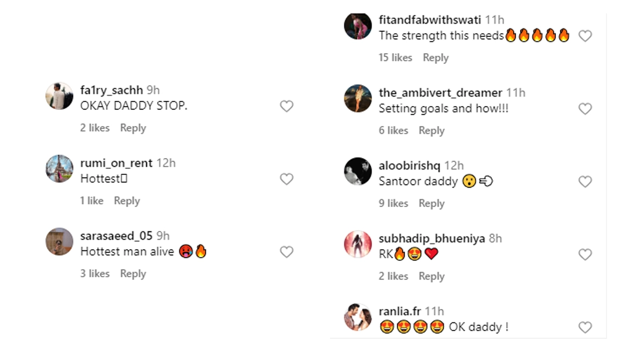Heart the_ambivert_dreamer's Setting goals comment
This screenshot has height=362, width=644.
click(585, 109)
